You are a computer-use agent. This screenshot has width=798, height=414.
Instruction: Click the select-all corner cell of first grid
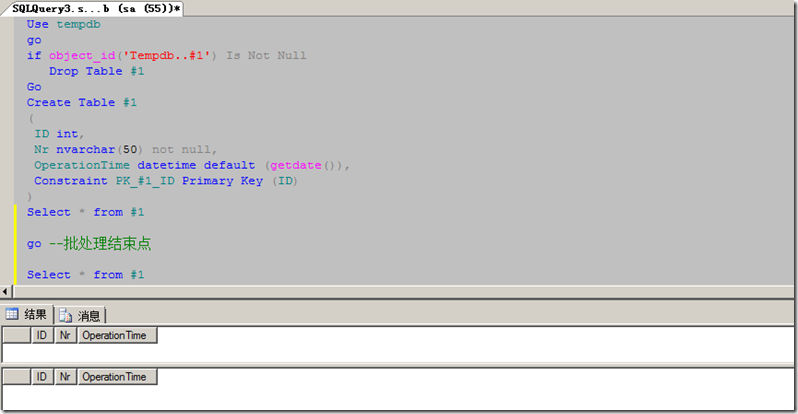click(x=17, y=335)
